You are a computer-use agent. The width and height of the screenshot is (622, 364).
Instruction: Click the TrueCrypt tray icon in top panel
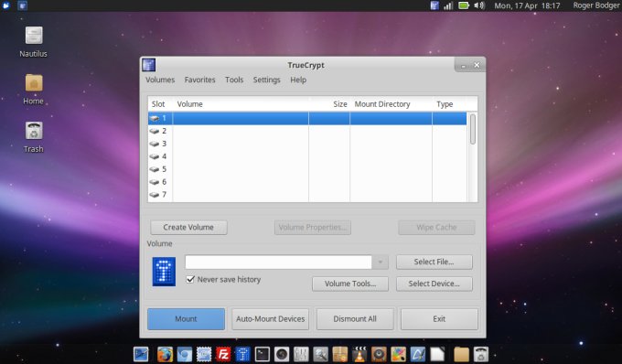434,5
